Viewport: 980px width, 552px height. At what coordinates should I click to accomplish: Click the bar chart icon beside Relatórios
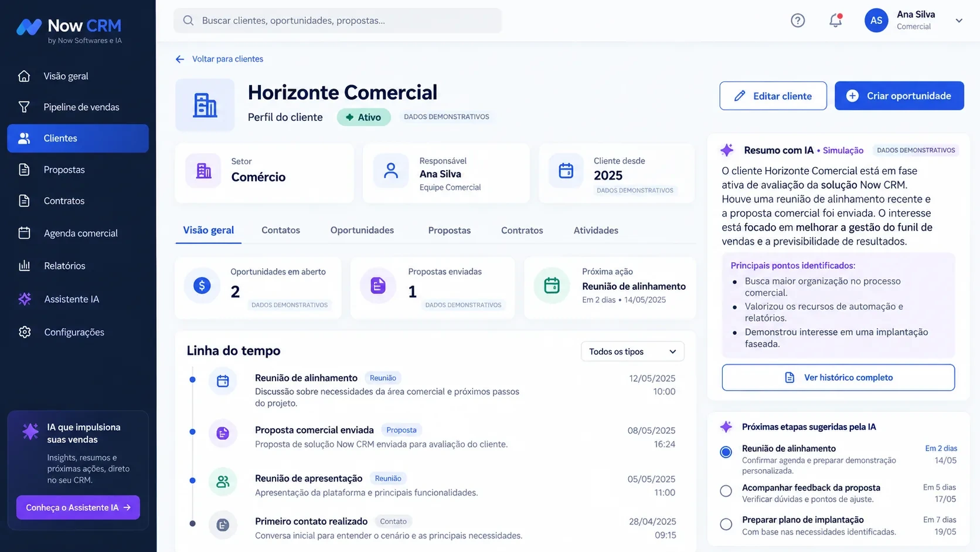tap(24, 266)
